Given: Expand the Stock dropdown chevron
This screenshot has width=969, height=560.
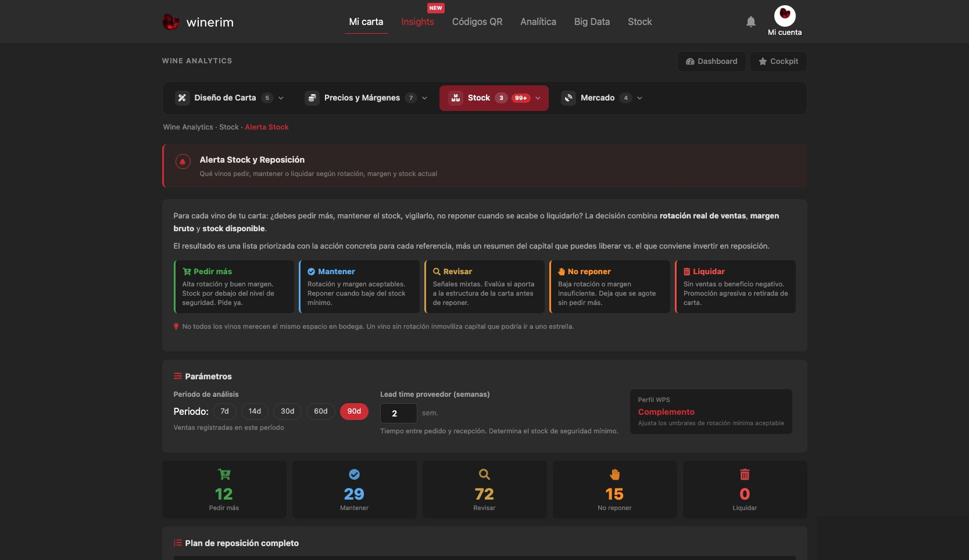Looking at the screenshot, I should point(538,98).
